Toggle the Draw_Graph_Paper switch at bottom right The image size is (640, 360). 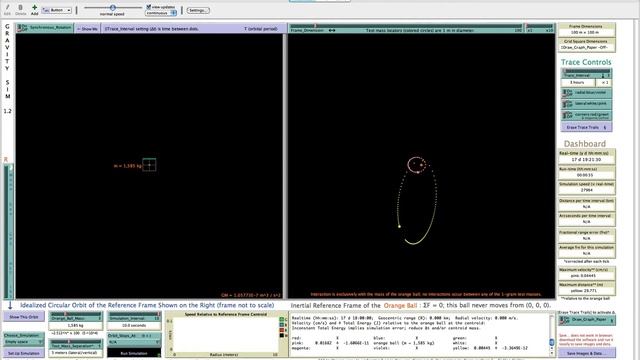click(x=587, y=320)
